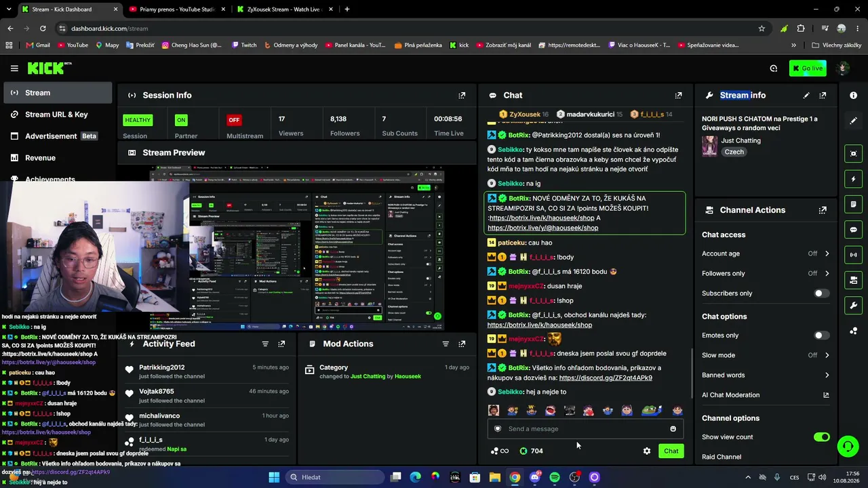The height and width of the screenshot is (488, 868).
Task: Reload the current page
Action: coord(43,28)
